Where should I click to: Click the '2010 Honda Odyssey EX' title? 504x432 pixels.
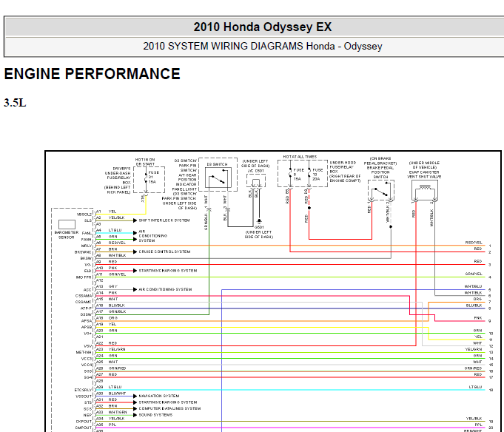(262, 27)
